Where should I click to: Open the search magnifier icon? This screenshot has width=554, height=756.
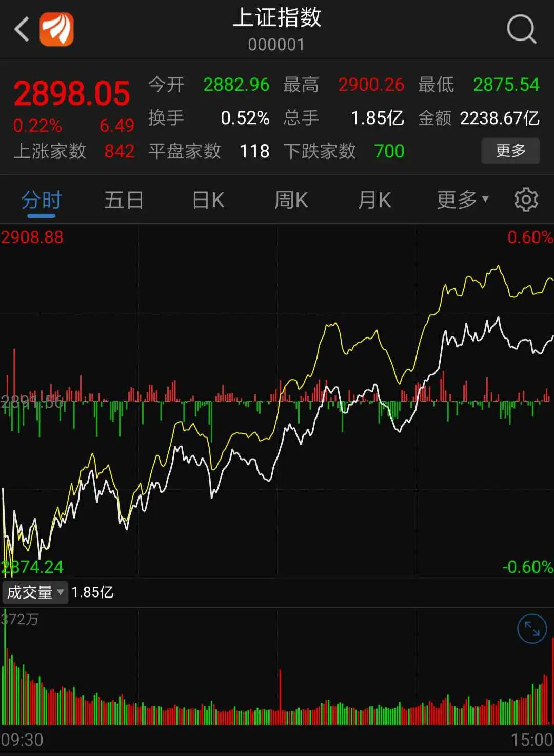[521, 29]
